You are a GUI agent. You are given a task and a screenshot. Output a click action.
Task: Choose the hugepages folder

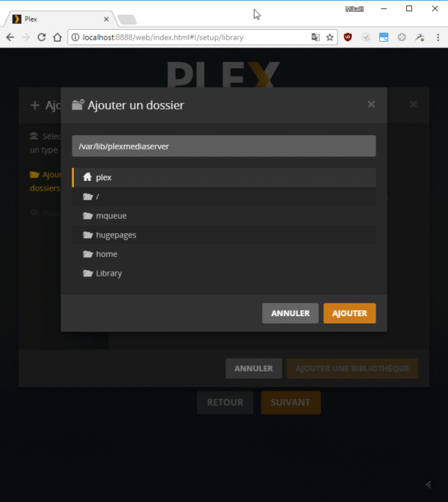224,235
